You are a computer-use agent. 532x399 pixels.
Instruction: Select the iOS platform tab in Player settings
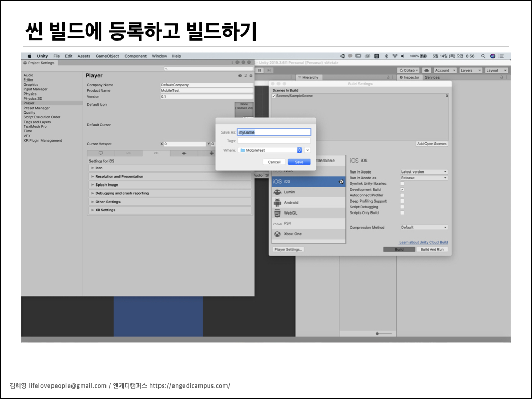click(x=156, y=153)
